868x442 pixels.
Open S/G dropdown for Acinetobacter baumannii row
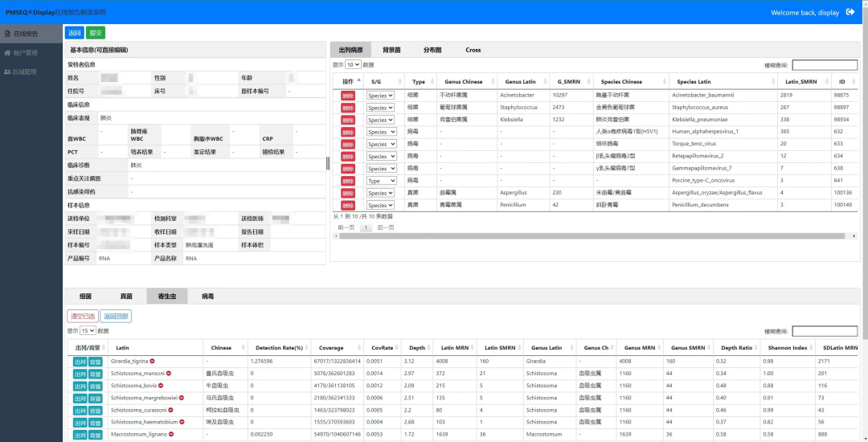tap(380, 95)
